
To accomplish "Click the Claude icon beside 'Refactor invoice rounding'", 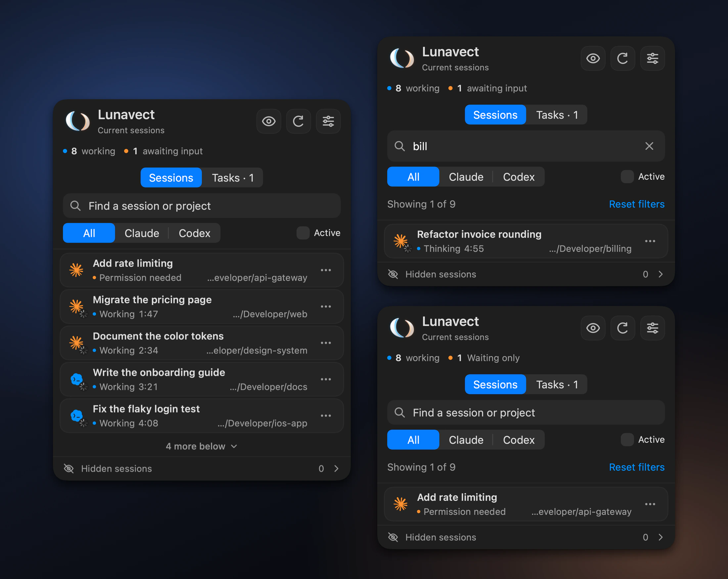I will coord(401,241).
